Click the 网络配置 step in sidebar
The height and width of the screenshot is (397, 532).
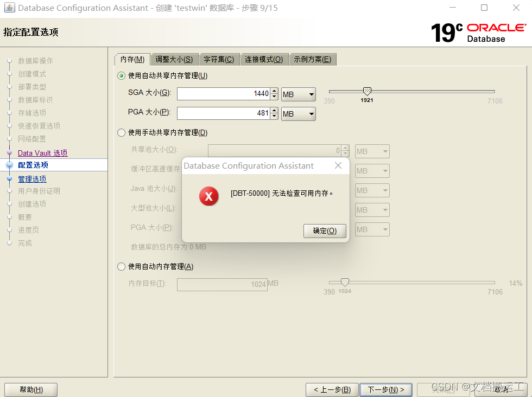32,139
